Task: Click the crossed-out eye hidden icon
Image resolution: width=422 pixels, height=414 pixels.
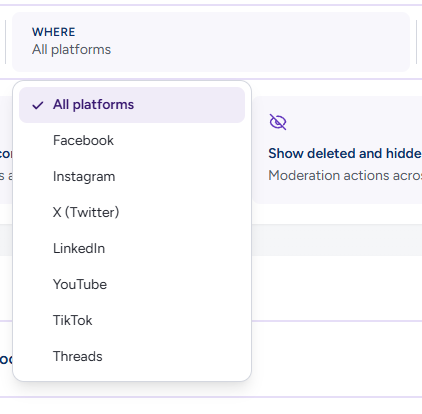Action: tap(278, 122)
